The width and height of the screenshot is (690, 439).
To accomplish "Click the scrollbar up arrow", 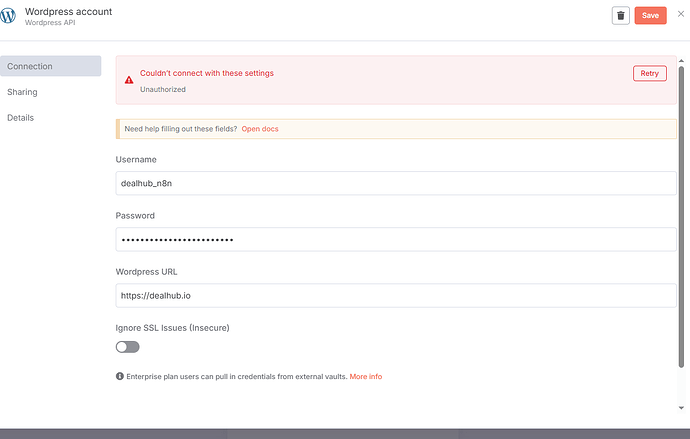I will coord(681,61).
